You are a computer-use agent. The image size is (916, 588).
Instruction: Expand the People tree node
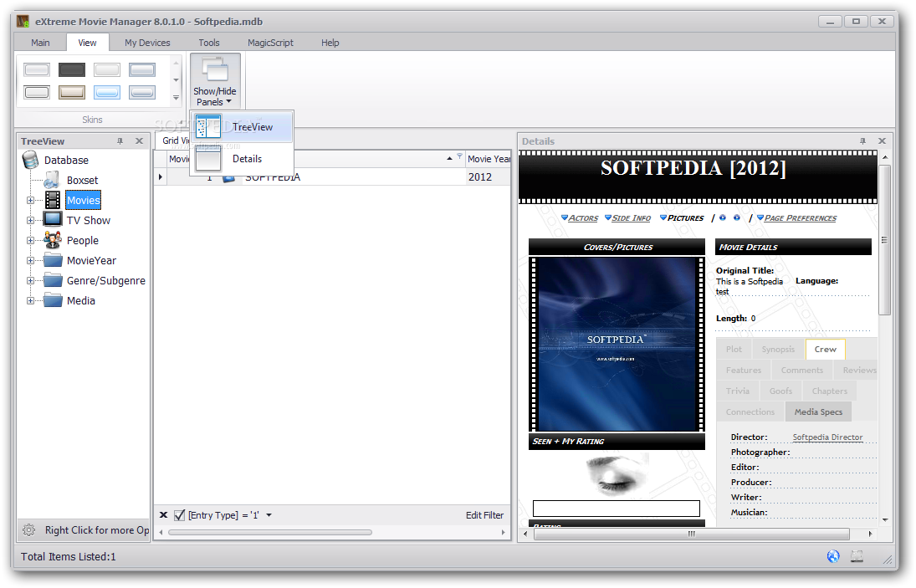click(x=30, y=241)
